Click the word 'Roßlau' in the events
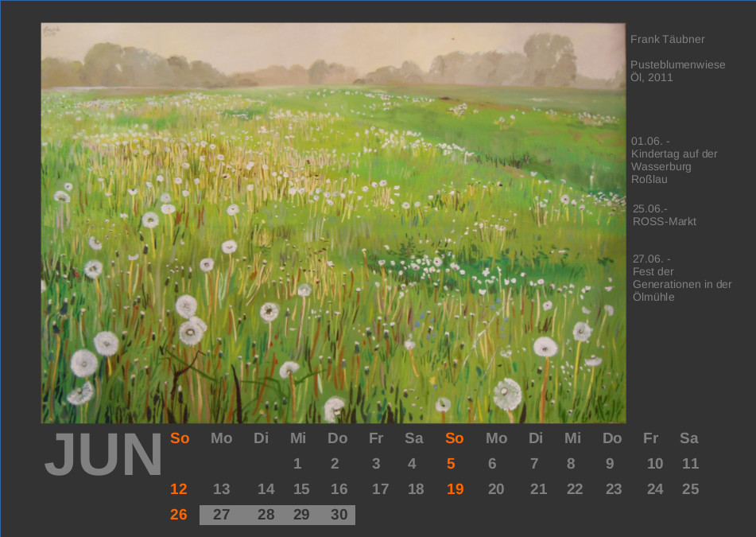This screenshot has width=756, height=537. (x=649, y=180)
